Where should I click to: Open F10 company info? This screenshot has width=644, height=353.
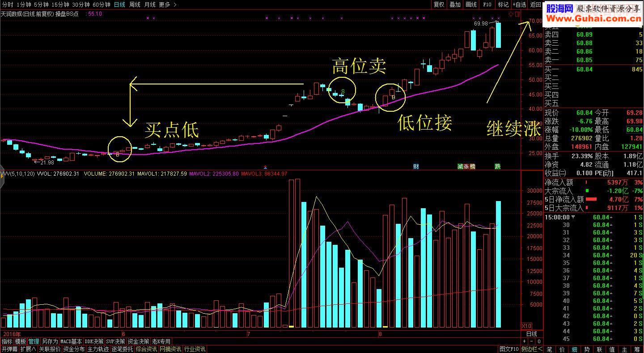pyautogui.click(x=487, y=4)
